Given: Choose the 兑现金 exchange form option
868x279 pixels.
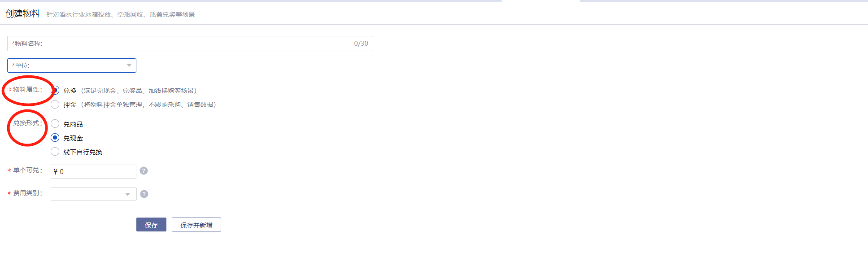Looking at the screenshot, I should pos(55,138).
